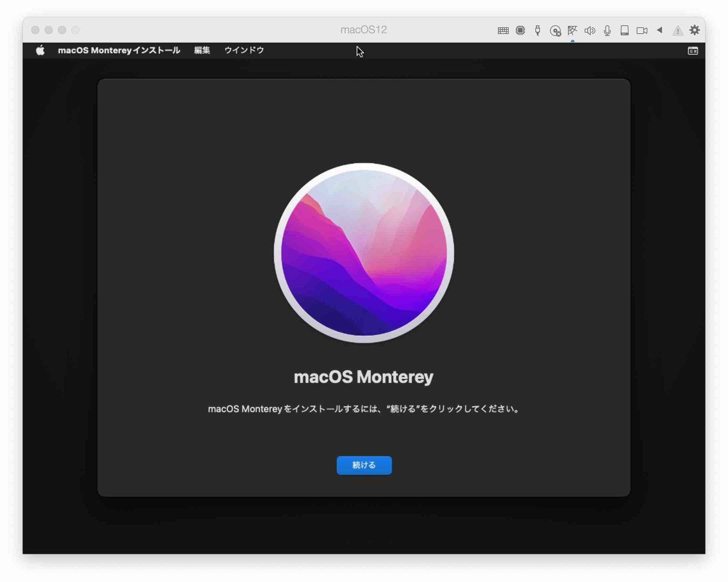
Task: Minimize the macOS12 VM window
Action: (x=49, y=30)
